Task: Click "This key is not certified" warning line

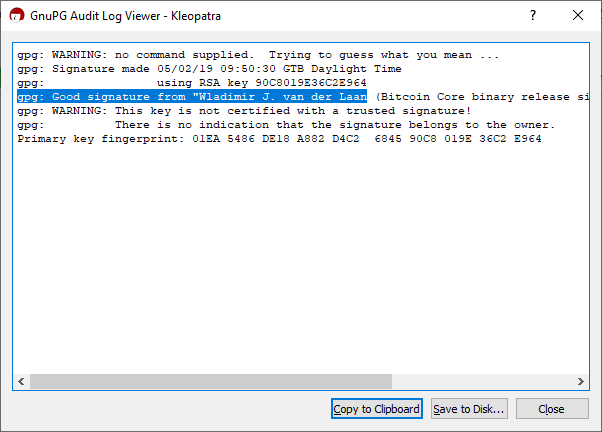Action: (244, 111)
